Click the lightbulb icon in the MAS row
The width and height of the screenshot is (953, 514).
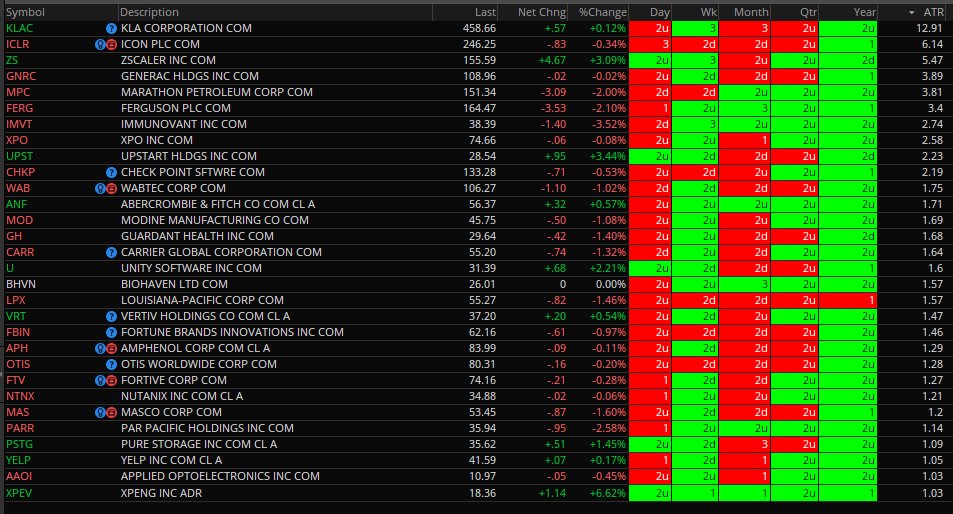[100, 413]
